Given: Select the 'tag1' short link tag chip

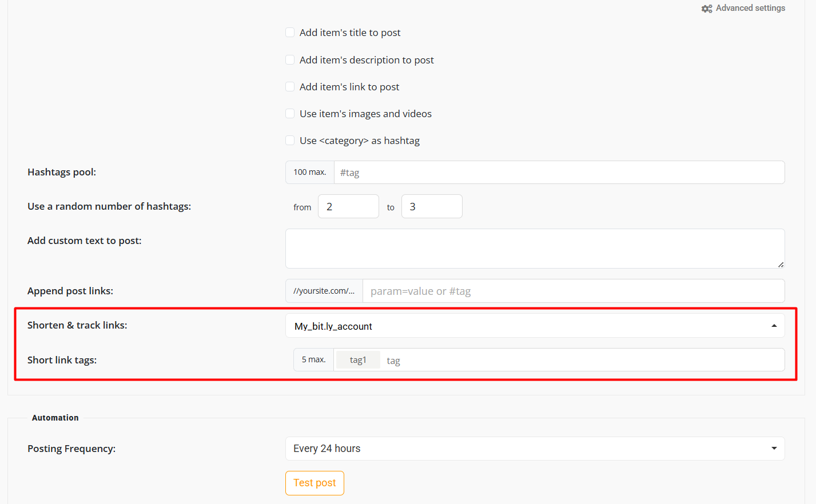Looking at the screenshot, I should click(358, 360).
